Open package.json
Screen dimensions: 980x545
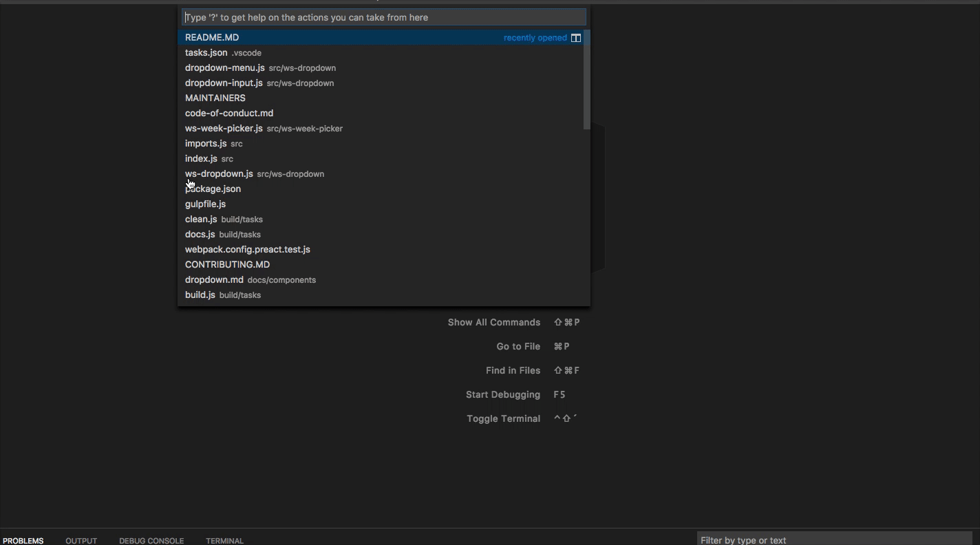click(381, 189)
